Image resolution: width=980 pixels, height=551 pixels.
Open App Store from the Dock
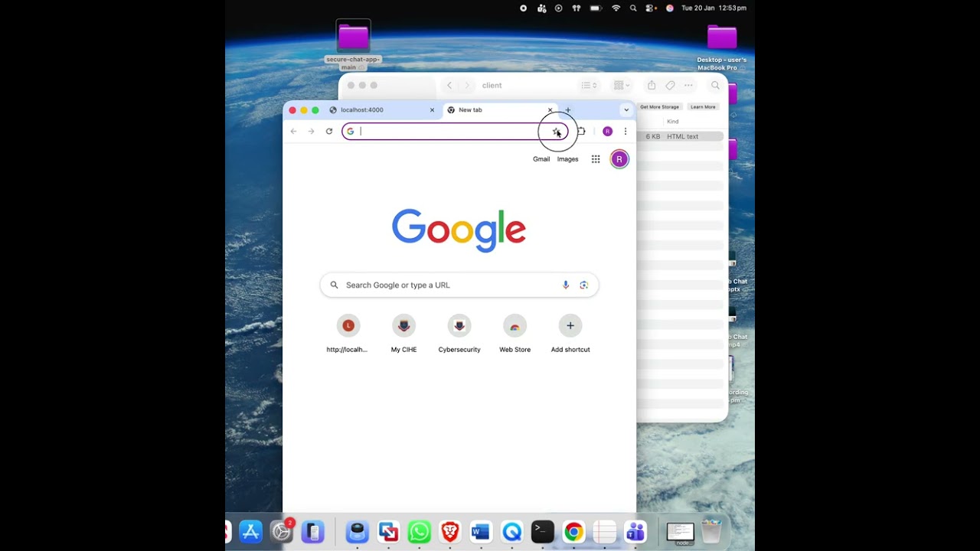(251, 532)
